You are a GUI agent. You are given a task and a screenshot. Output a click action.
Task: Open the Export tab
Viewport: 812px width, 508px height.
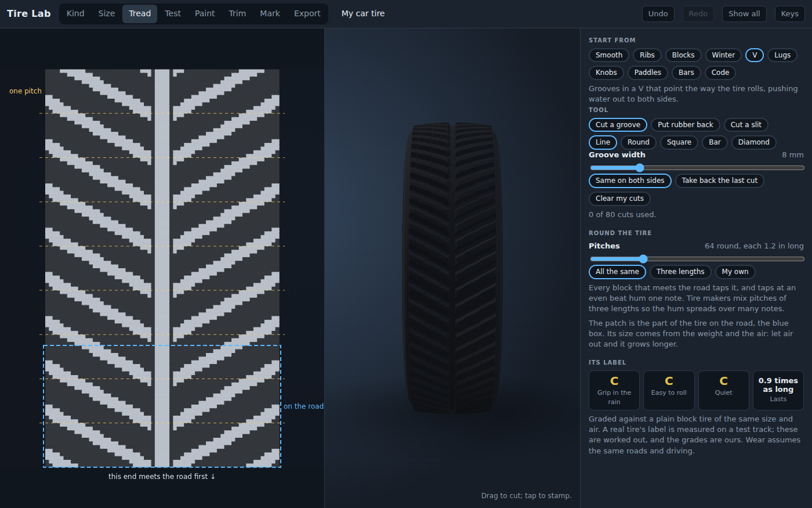click(307, 13)
